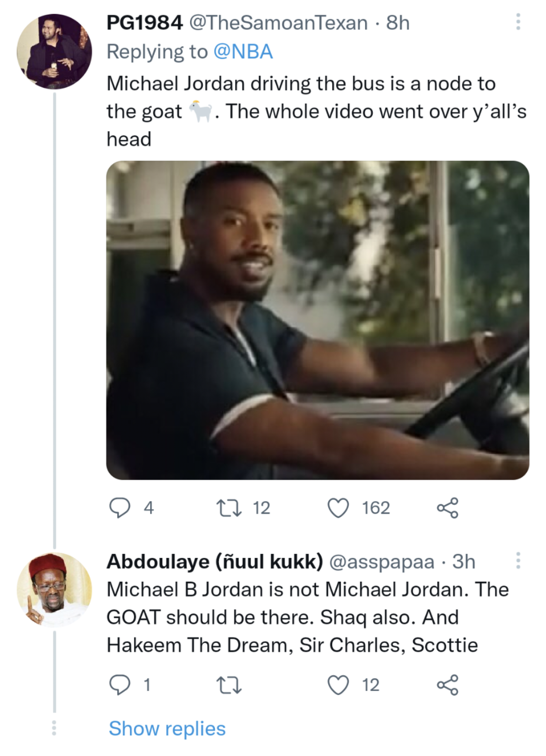View PG1984's profile picture
Screen dimensions: 546x756
54,52
